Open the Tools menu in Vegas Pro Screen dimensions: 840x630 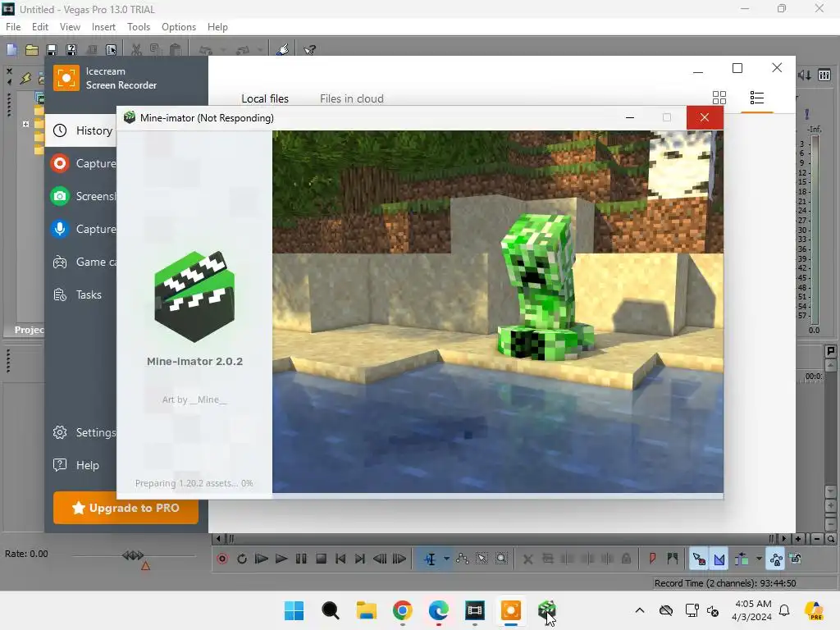pos(138,27)
